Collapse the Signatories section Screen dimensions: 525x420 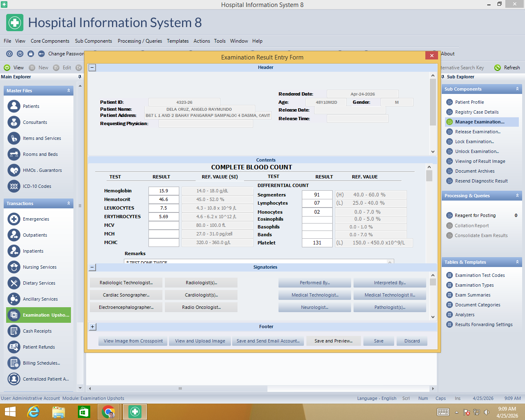point(92,267)
